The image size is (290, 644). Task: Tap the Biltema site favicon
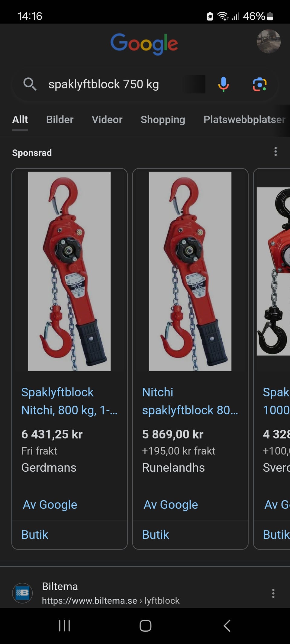22,593
